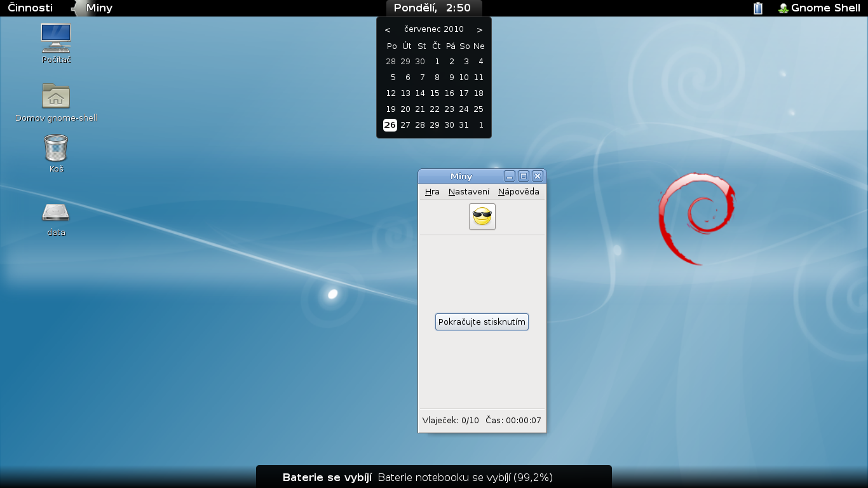Select the data drive icon
868x488 pixels.
pos(56,218)
